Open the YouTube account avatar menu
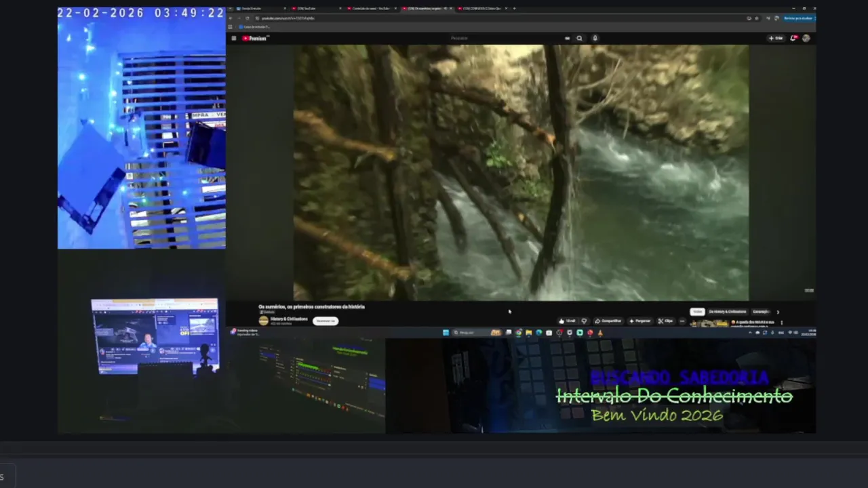Screen dimensions: 868x488 click(x=806, y=38)
